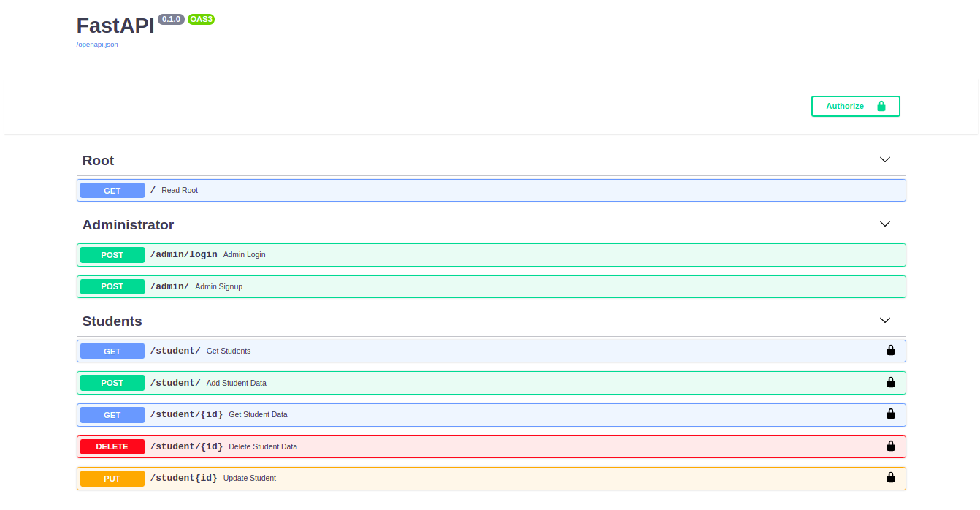Click the Get Students description text
This screenshot has height=510, width=980.
[x=229, y=351]
